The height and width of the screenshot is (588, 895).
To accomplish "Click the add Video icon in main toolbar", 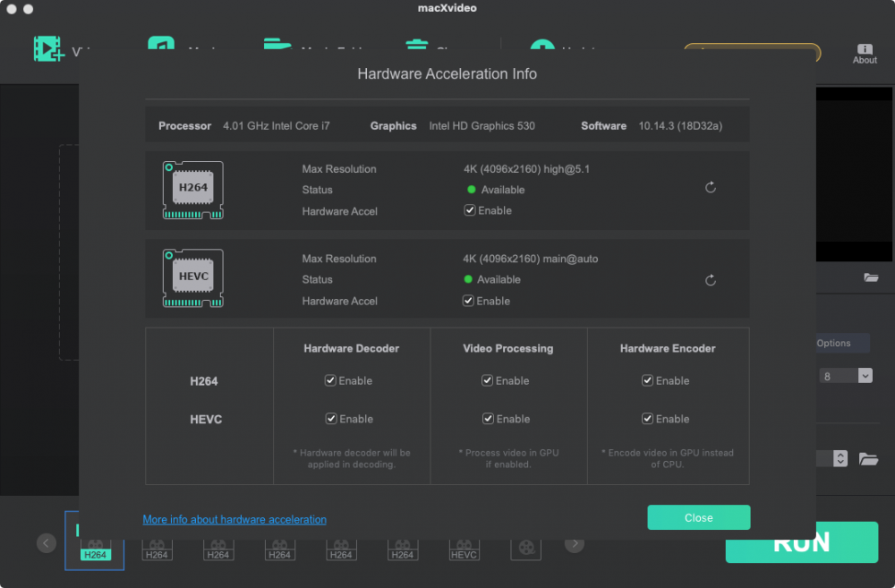I will (48, 48).
